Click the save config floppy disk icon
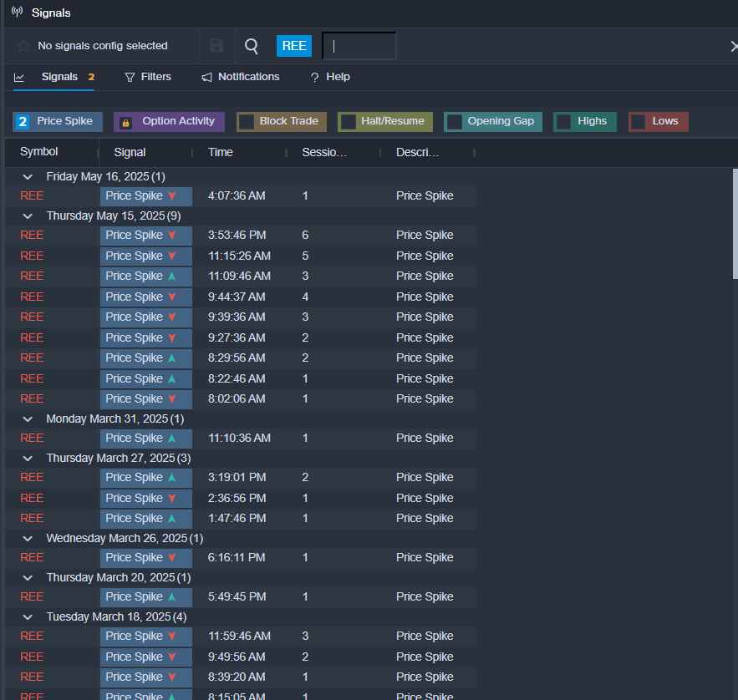The image size is (738, 700). coord(216,46)
